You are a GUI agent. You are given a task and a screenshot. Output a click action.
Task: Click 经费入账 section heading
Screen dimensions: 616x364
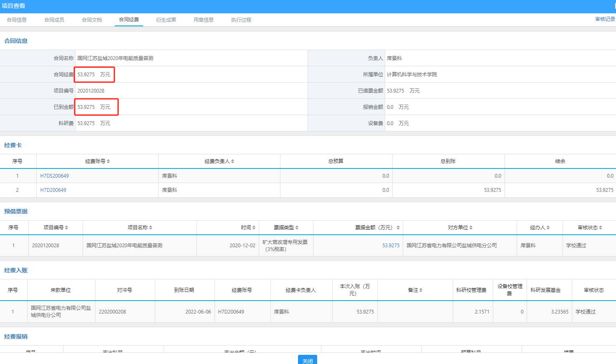[x=16, y=270]
